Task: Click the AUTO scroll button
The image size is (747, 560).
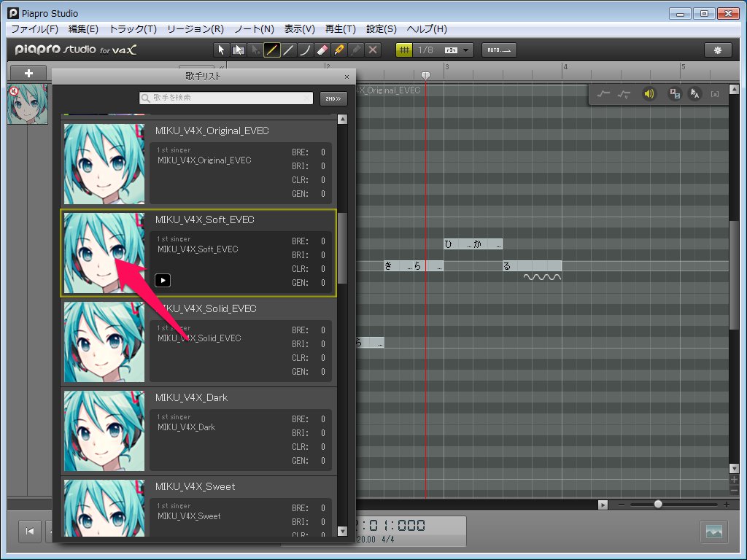Action: [499, 50]
